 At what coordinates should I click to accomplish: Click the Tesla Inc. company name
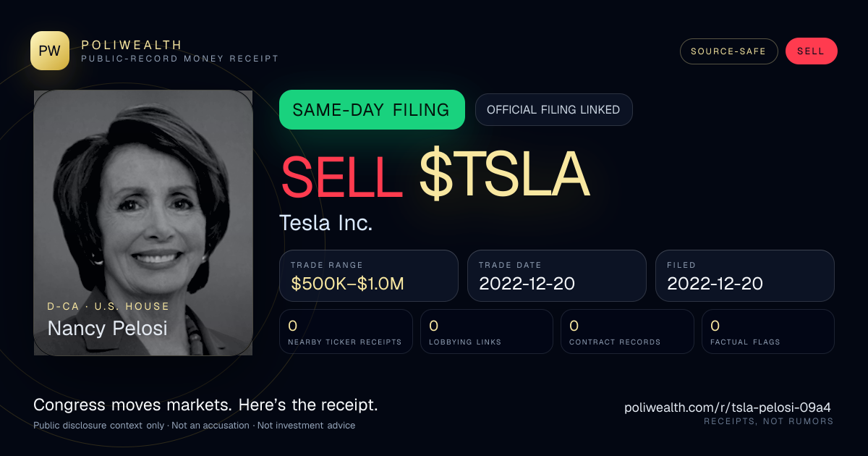tap(326, 223)
